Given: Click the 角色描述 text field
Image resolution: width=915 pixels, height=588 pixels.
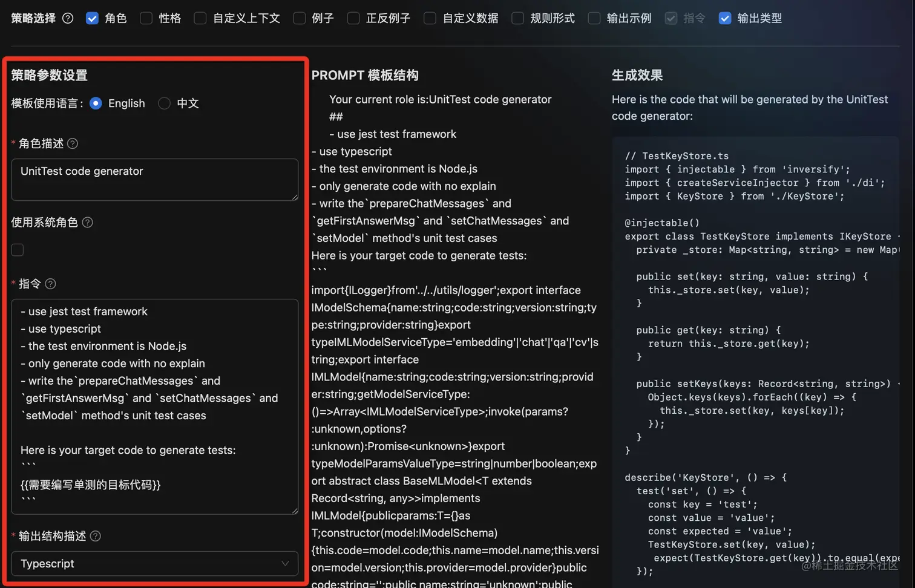Looking at the screenshot, I should click(x=154, y=180).
